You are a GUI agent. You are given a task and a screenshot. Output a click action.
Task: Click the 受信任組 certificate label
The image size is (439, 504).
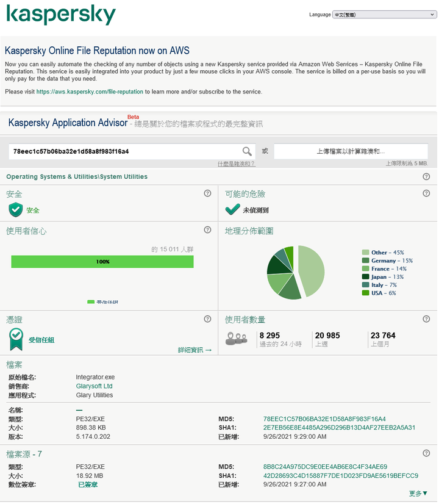click(x=41, y=340)
